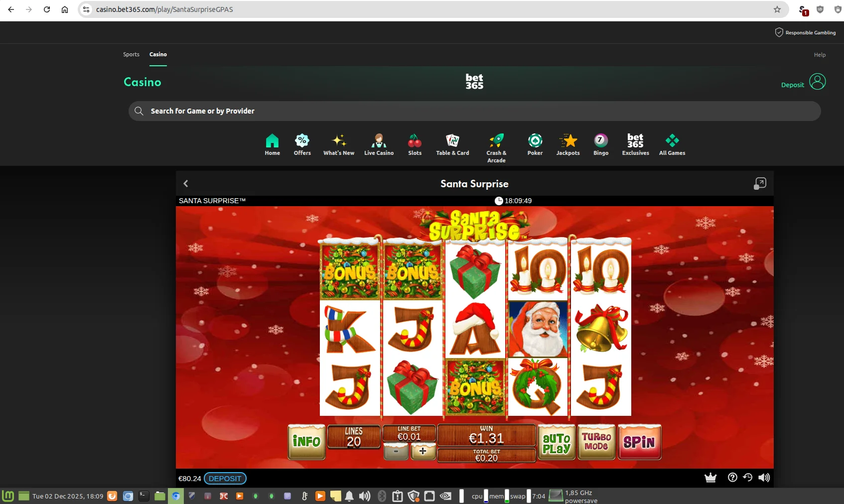Open the bet365 Exclusives category
Viewport: 844px width, 504px height.
(635, 145)
